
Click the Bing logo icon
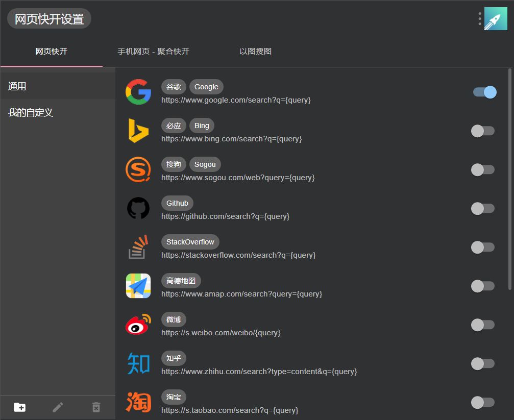coord(138,131)
